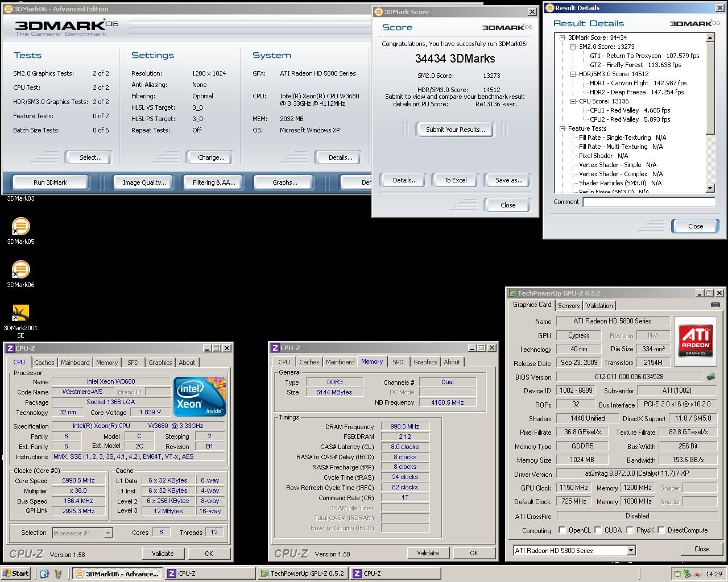Collapse the Feature Tests tree node
Image resolution: width=728 pixels, height=582 pixels.
pyautogui.click(x=562, y=128)
